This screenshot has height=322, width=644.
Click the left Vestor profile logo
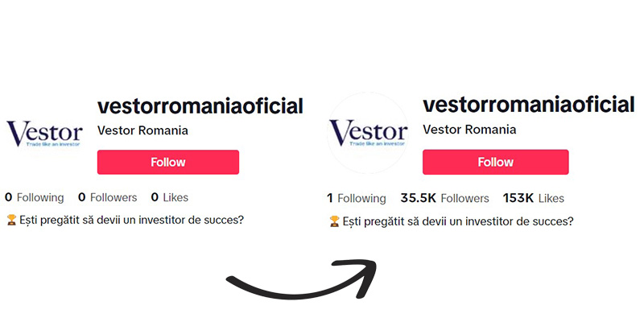(44, 134)
